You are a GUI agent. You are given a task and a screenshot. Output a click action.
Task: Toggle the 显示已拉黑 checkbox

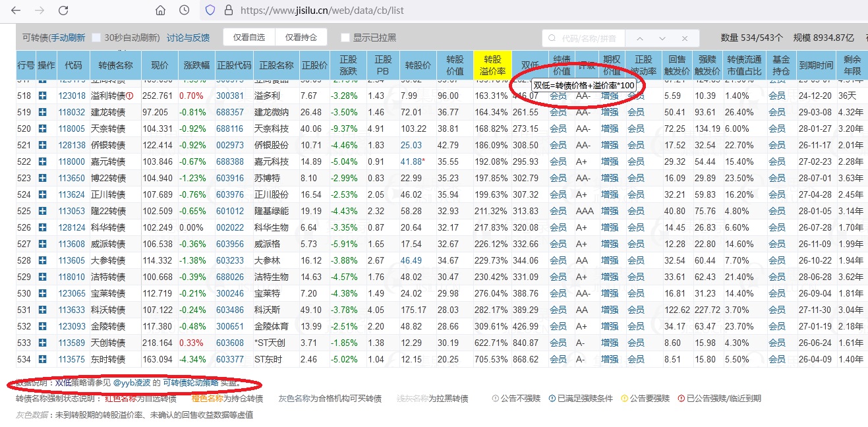[345, 38]
